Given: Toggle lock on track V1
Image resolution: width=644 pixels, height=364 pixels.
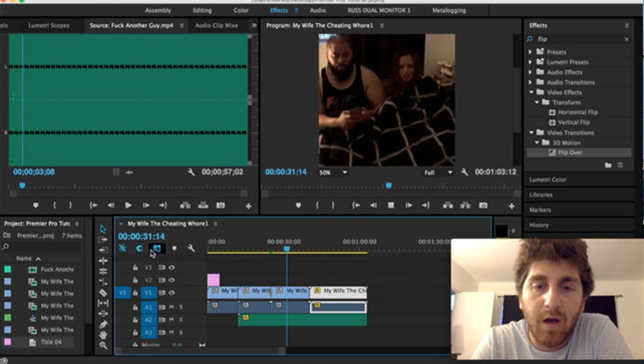Looking at the screenshot, I should click(135, 293).
